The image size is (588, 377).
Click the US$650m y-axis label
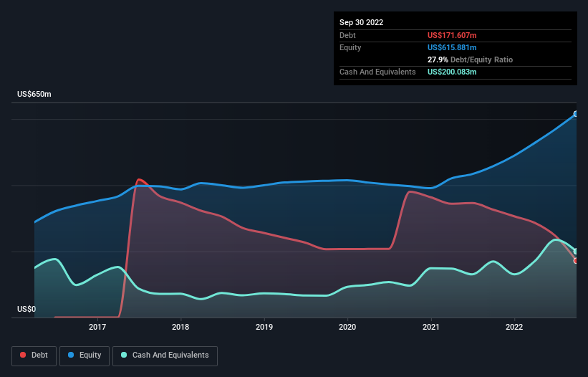(x=34, y=94)
